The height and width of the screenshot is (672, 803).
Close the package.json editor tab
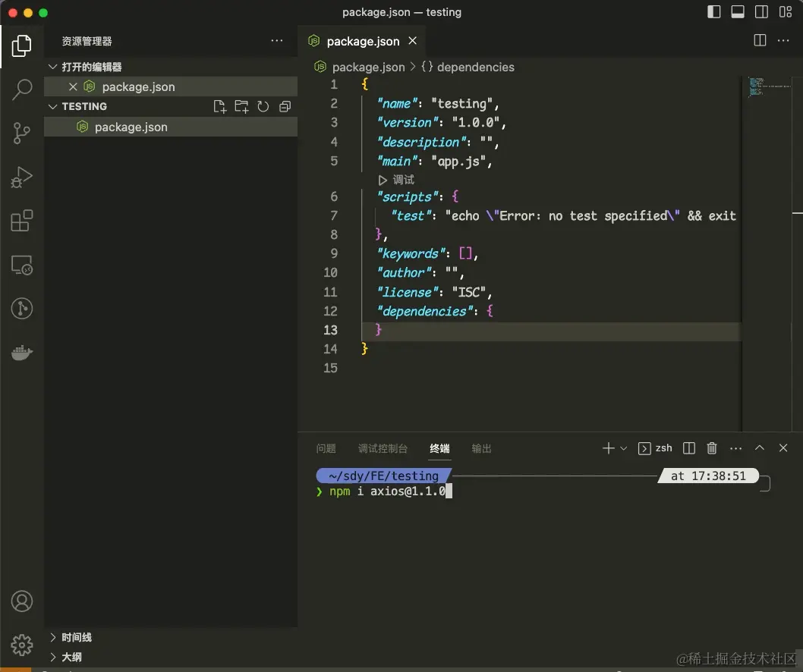coord(412,40)
